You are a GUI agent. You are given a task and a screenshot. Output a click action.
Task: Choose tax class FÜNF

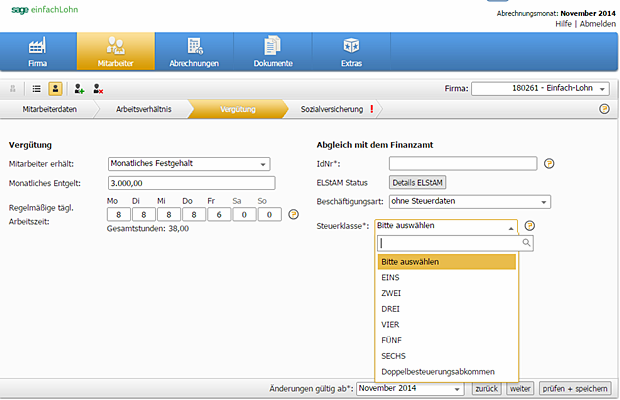tap(447, 340)
